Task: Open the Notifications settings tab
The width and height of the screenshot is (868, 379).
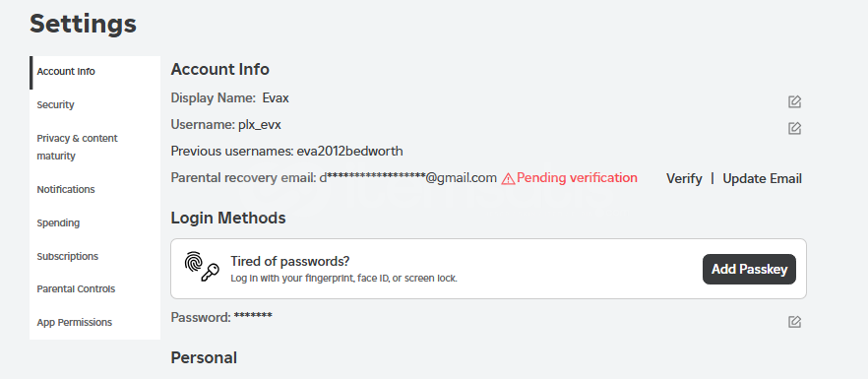Action: [x=94, y=189]
